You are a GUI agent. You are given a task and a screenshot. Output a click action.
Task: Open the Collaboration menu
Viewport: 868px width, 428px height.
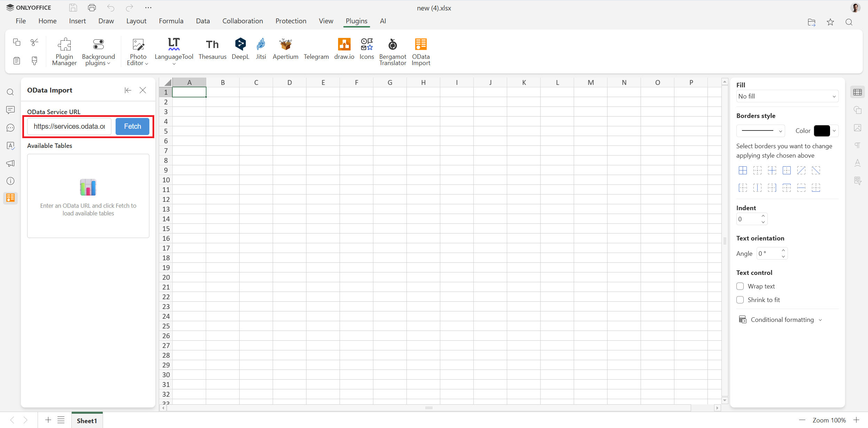[242, 21]
